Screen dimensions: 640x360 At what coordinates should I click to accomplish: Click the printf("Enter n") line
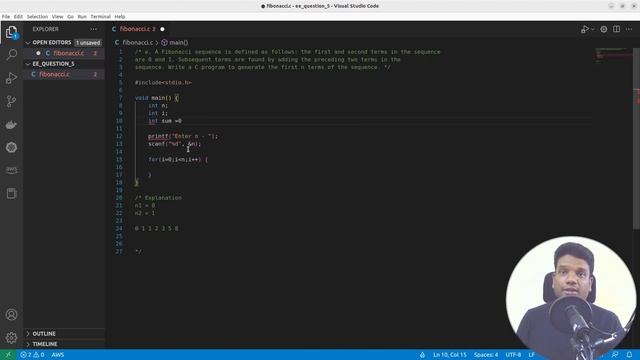[x=183, y=136]
